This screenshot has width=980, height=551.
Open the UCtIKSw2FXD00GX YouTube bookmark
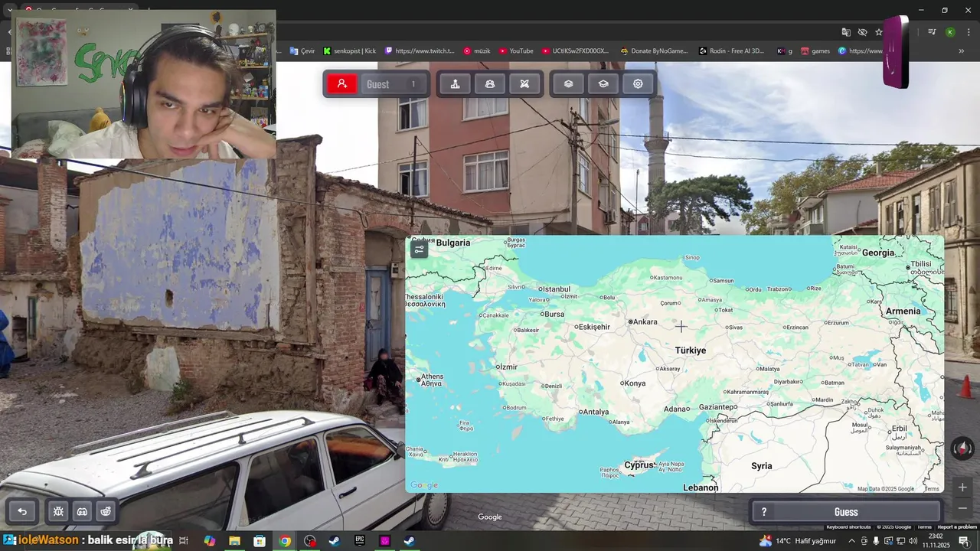(x=575, y=51)
